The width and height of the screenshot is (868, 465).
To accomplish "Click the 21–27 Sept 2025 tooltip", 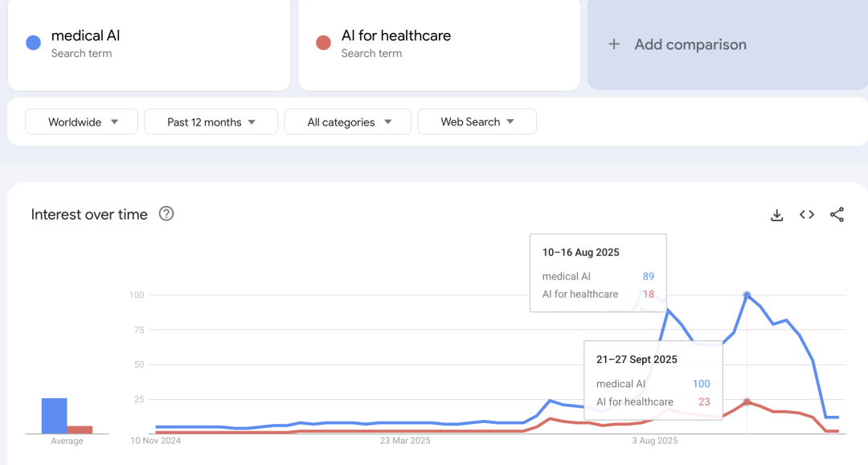I will [652, 381].
